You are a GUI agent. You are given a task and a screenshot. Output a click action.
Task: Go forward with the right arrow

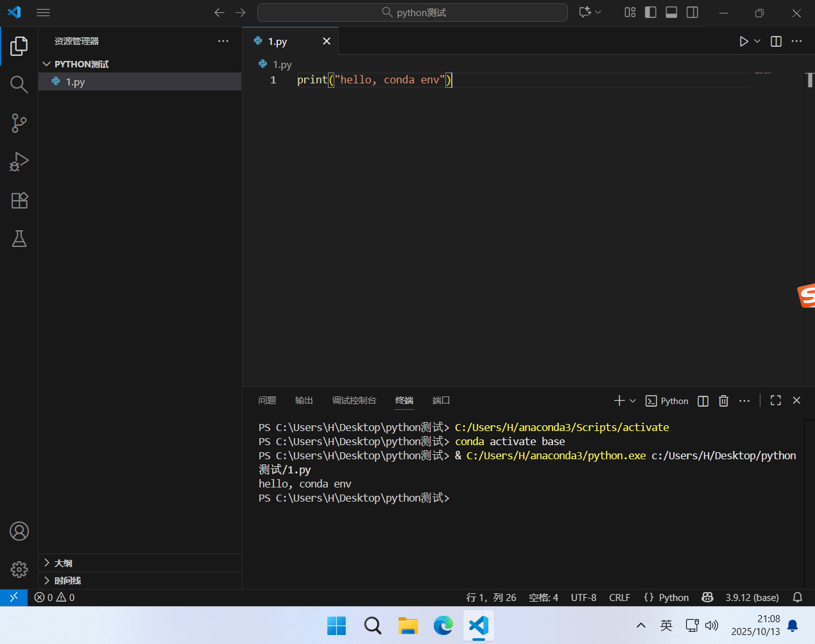point(241,12)
